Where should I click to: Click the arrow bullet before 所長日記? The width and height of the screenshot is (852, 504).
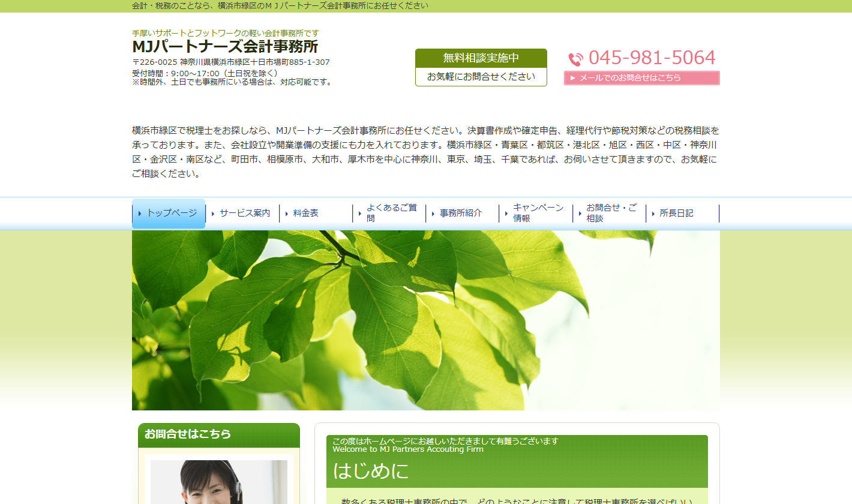(653, 214)
